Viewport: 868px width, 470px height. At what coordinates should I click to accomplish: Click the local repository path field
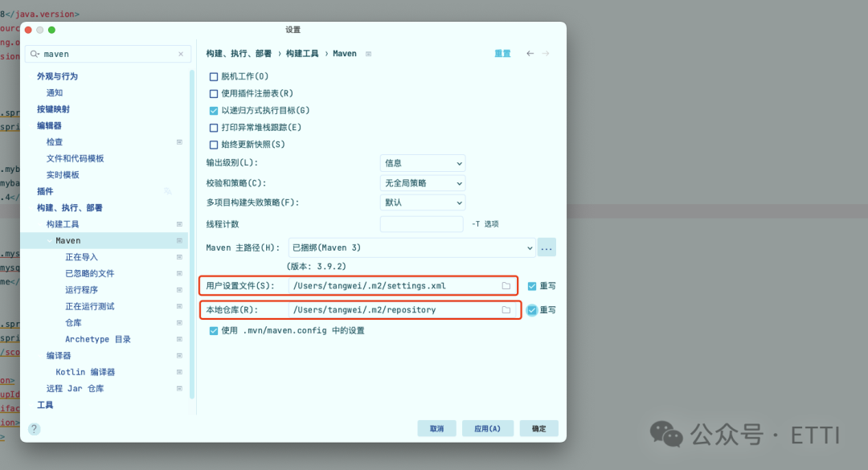(401, 310)
